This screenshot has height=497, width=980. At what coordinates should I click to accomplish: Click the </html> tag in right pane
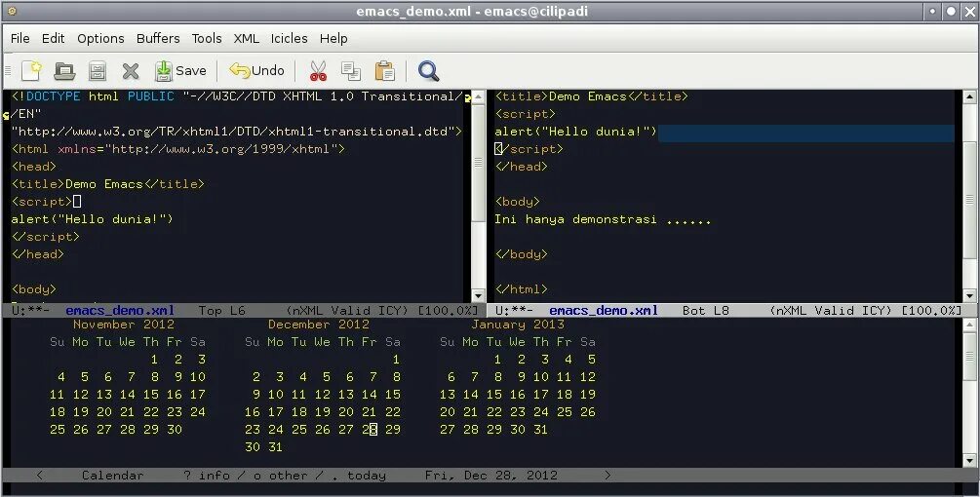pyautogui.click(x=522, y=288)
